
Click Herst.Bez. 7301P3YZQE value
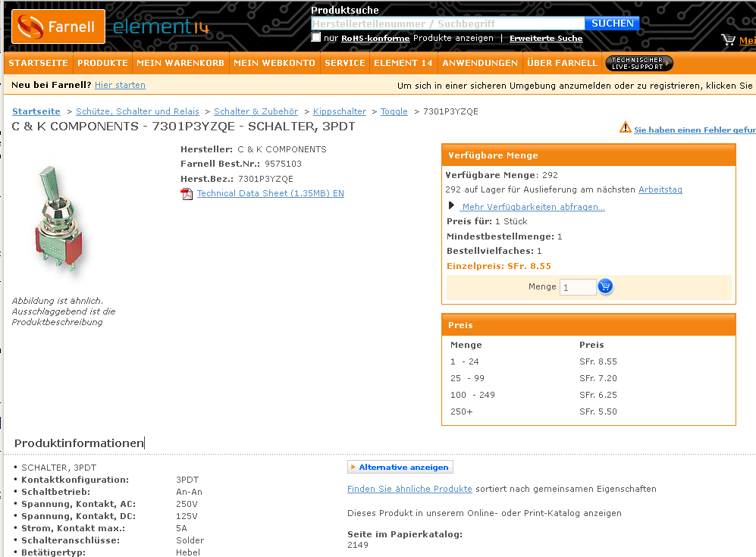click(265, 179)
